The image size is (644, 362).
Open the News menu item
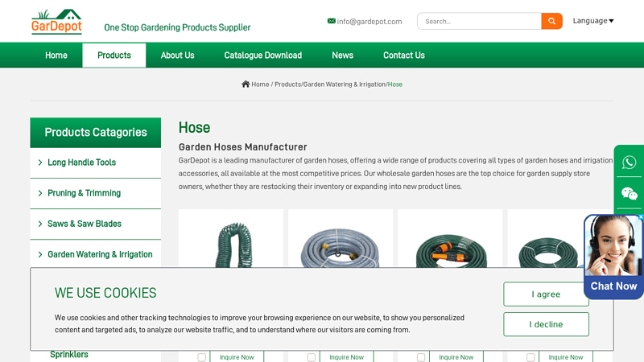pos(343,55)
